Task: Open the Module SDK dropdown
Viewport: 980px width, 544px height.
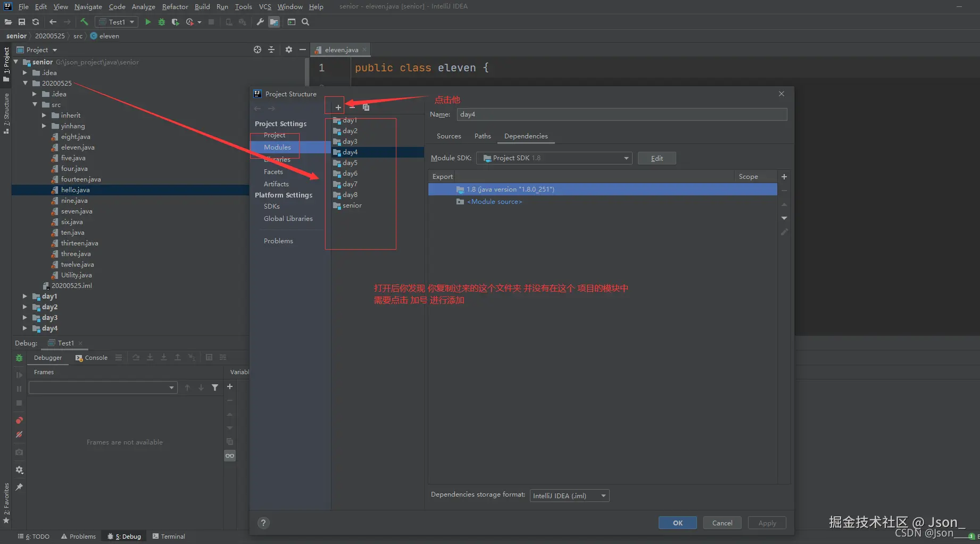Action: [554, 158]
